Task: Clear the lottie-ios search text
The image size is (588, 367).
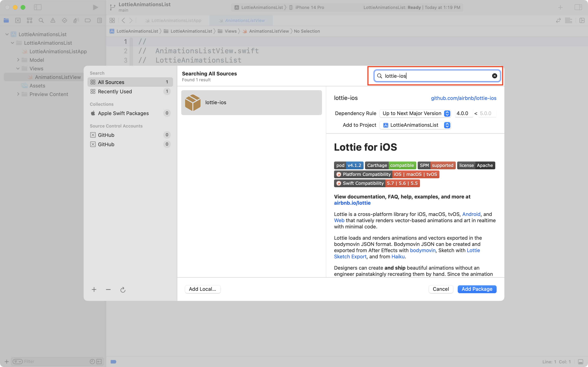Action: [x=494, y=76]
